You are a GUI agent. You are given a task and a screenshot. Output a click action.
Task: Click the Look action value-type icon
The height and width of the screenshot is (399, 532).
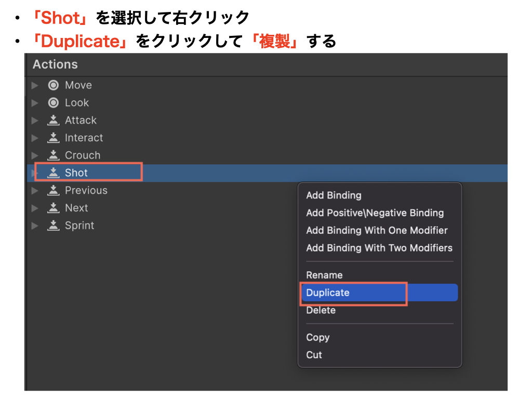pyautogui.click(x=53, y=103)
